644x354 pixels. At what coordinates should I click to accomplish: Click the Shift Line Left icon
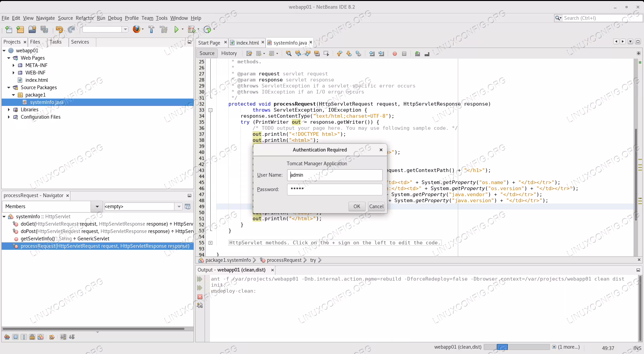tap(372, 54)
